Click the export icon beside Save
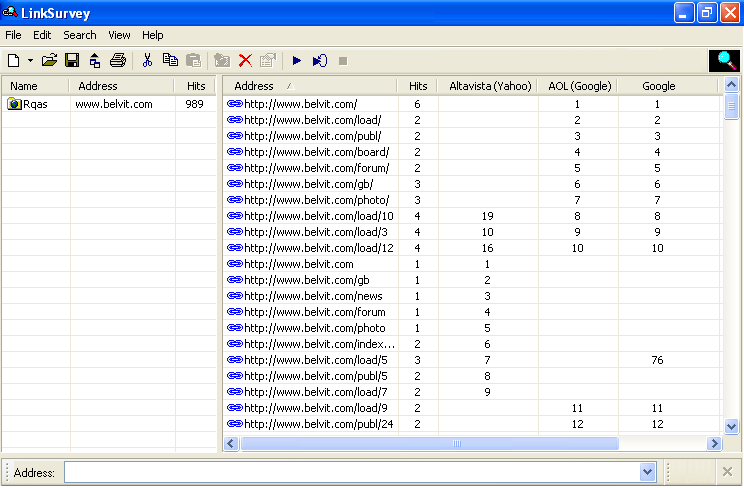Screen dimensions: 744x488 tap(95, 60)
